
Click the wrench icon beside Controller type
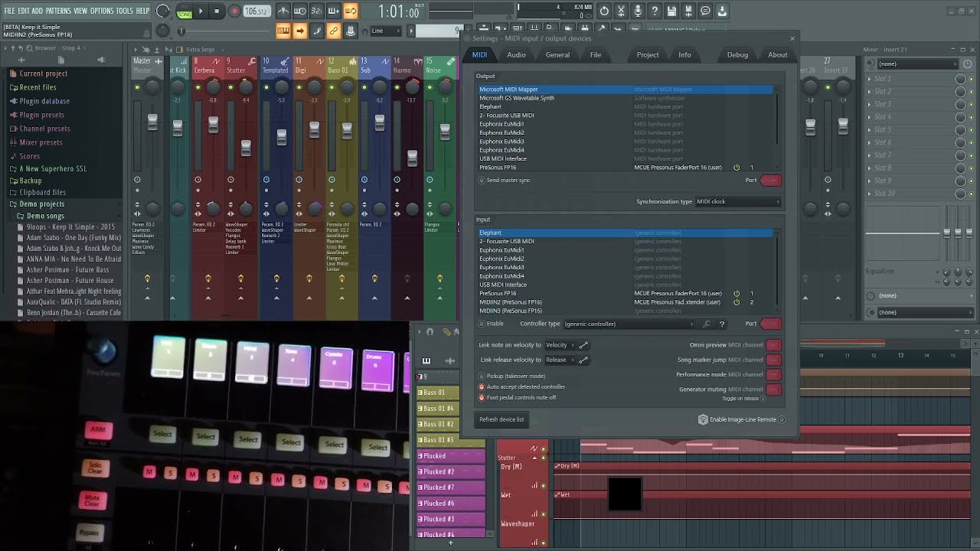pyautogui.click(x=707, y=324)
